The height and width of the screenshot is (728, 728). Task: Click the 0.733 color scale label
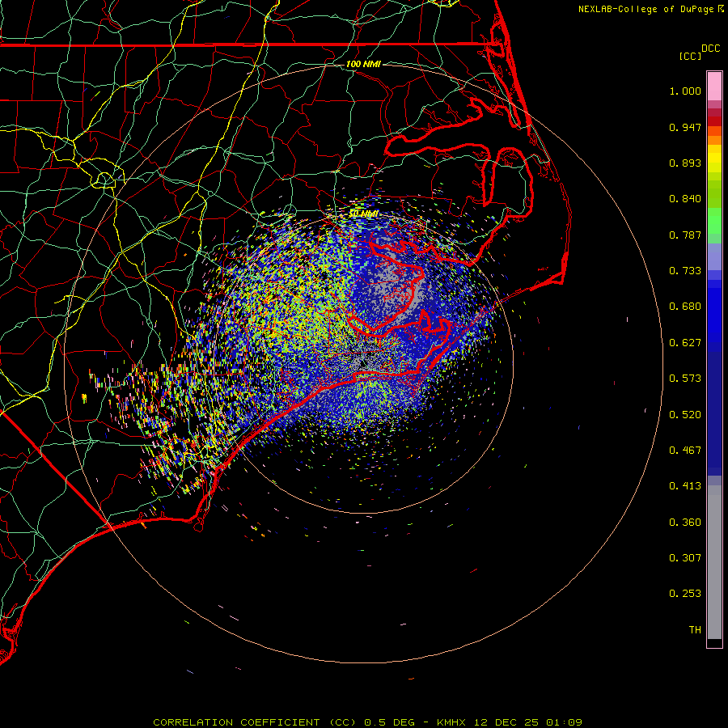(685, 271)
